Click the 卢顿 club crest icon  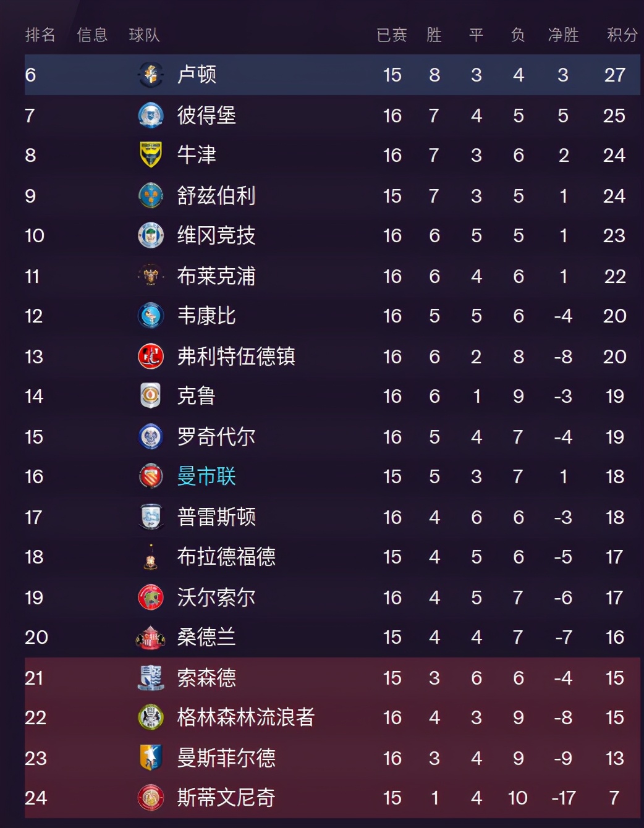coord(150,75)
